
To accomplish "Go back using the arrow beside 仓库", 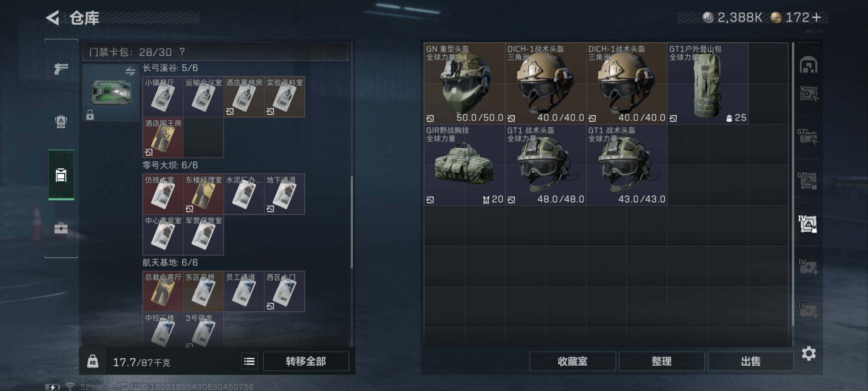I will click(x=53, y=18).
